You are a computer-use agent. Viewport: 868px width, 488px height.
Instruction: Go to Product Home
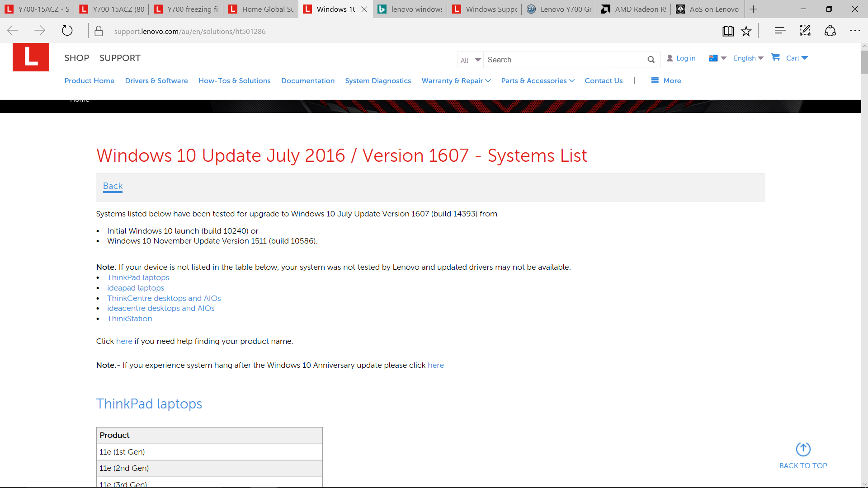[x=90, y=80]
